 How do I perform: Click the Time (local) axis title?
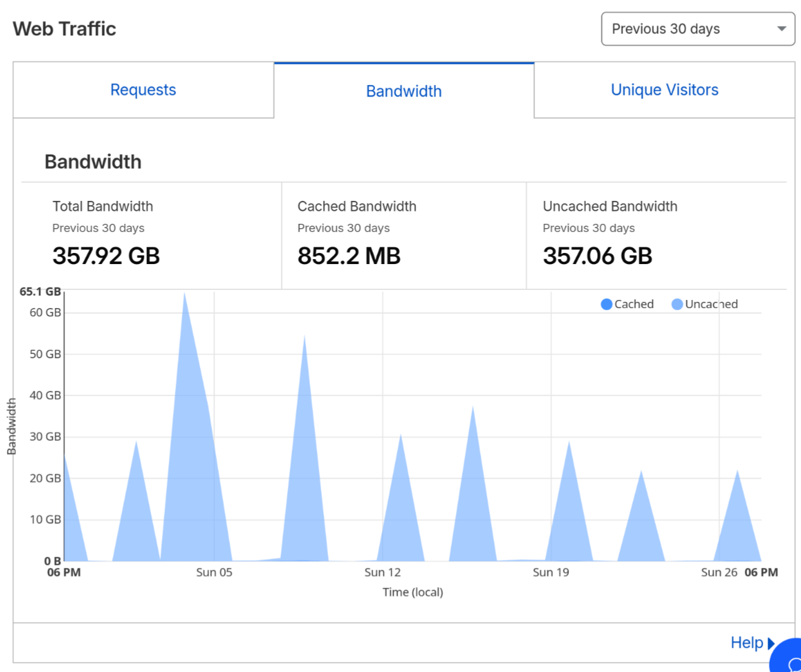pos(413,592)
